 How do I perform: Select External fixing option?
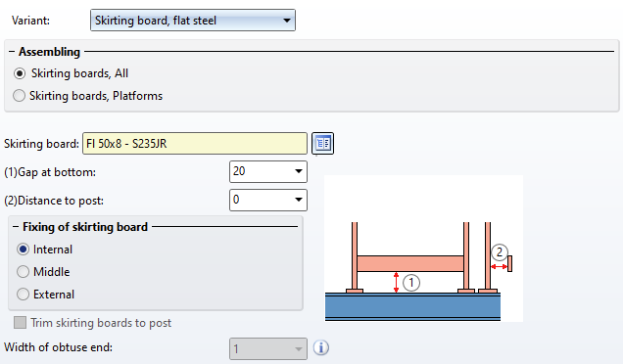point(24,295)
